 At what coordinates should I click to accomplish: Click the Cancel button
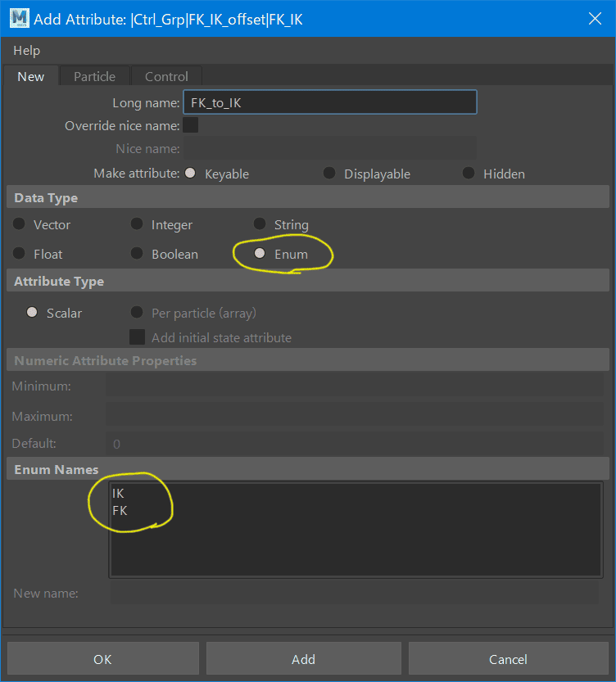pos(508,659)
